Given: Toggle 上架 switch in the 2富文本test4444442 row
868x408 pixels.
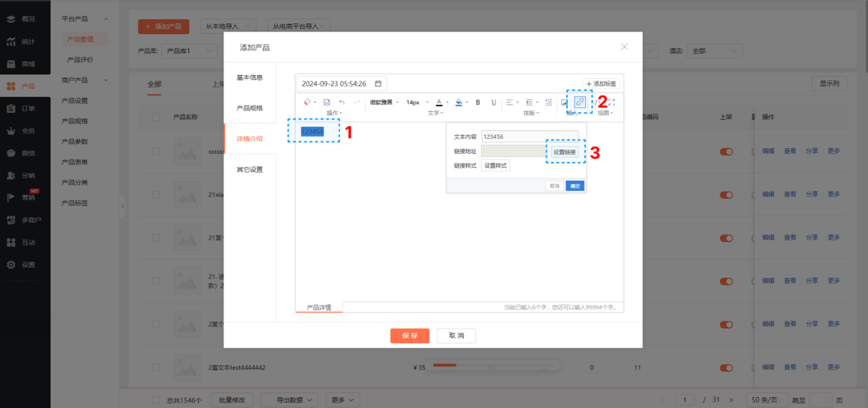Looking at the screenshot, I should pyautogui.click(x=726, y=367).
